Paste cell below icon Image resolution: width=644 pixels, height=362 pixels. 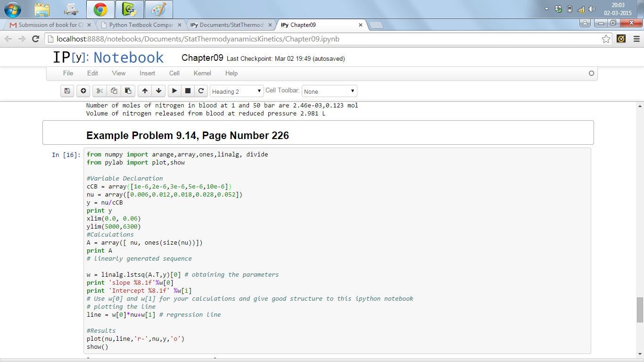(128, 91)
